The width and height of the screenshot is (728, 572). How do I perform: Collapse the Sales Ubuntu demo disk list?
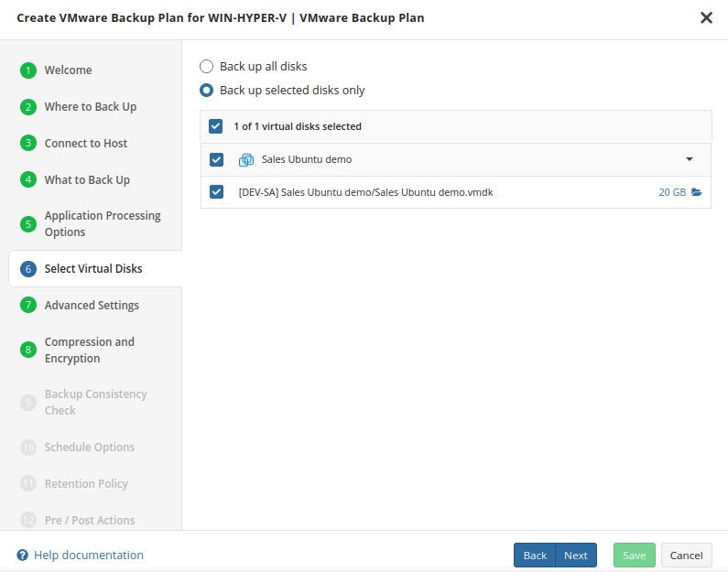click(690, 159)
